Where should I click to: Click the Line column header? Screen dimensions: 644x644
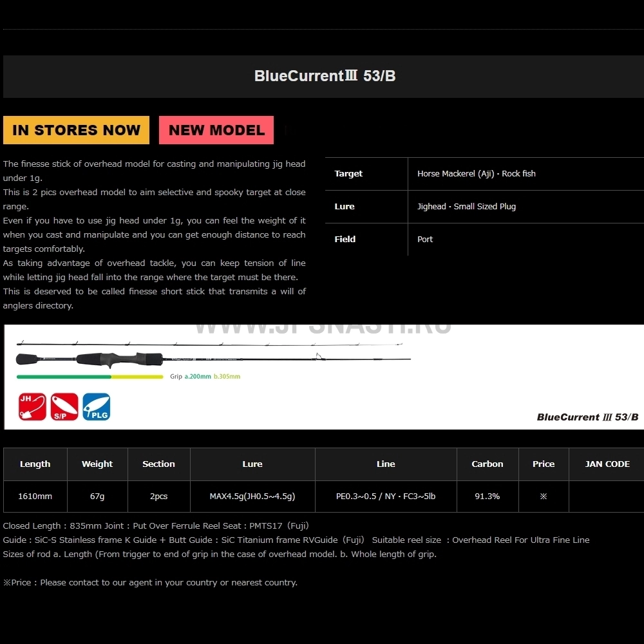point(386,464)
